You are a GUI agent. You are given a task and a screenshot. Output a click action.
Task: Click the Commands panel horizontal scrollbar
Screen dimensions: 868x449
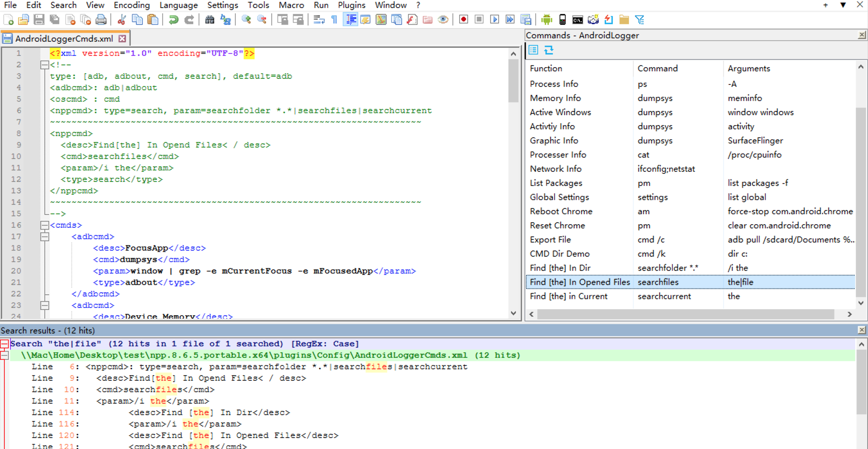tap(685, 315)
